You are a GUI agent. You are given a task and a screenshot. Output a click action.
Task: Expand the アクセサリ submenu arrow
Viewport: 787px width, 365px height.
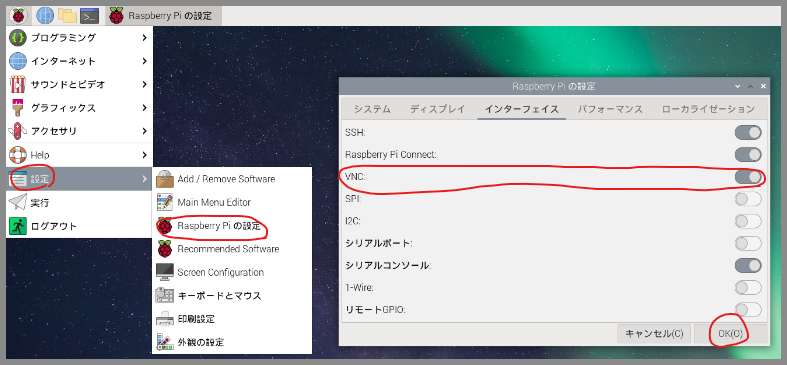(x=145, y=131)
